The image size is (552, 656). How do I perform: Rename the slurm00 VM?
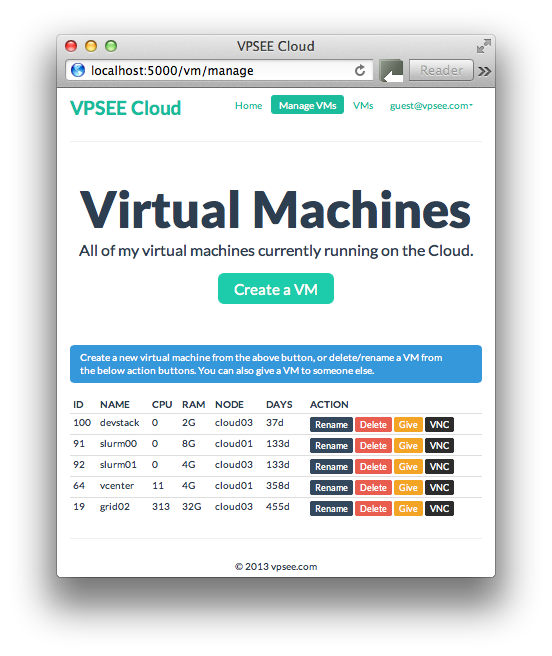click(x=331, y=446)
